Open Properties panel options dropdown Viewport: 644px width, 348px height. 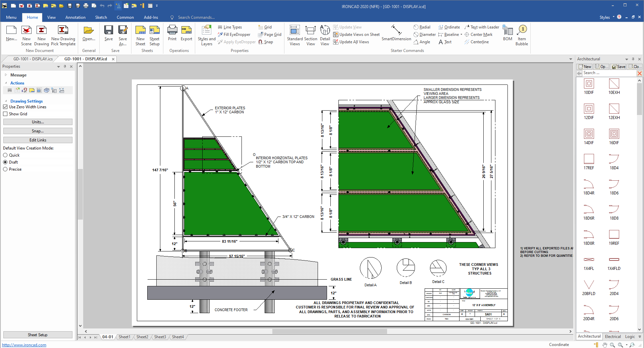click(x=58, y=67)
